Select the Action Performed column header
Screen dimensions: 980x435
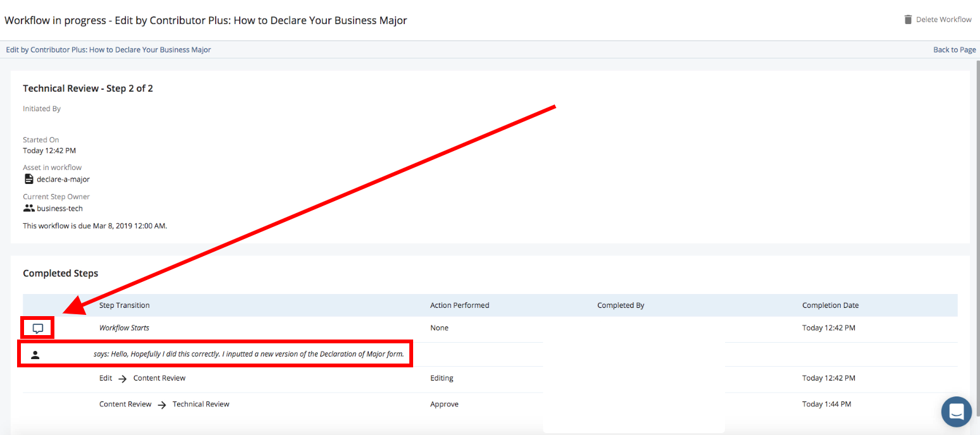[x=459, y=305]
